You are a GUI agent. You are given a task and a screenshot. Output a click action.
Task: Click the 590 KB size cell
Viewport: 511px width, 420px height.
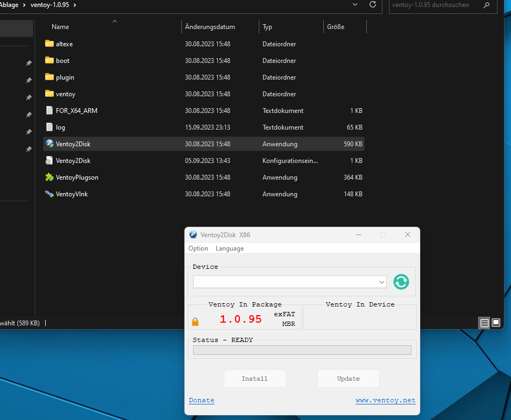[353, 144]
